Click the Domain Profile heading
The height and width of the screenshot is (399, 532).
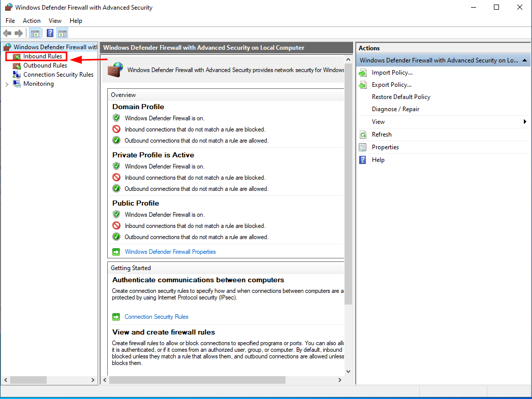point(138,107)
